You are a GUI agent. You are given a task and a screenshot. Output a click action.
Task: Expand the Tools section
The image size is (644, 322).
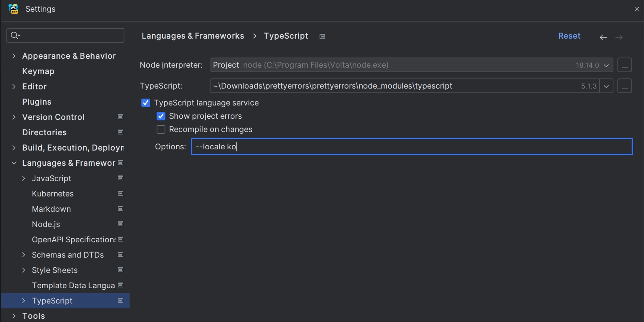pos(14,316)
